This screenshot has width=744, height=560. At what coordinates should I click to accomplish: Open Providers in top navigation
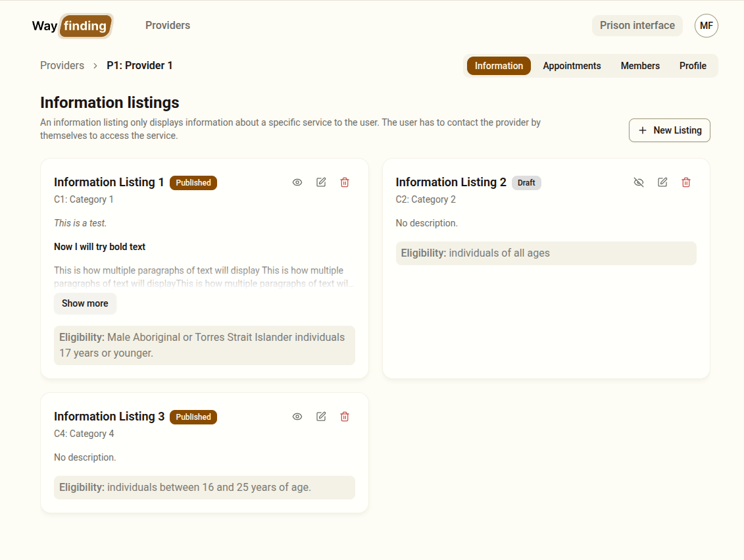tap(168, 26)
